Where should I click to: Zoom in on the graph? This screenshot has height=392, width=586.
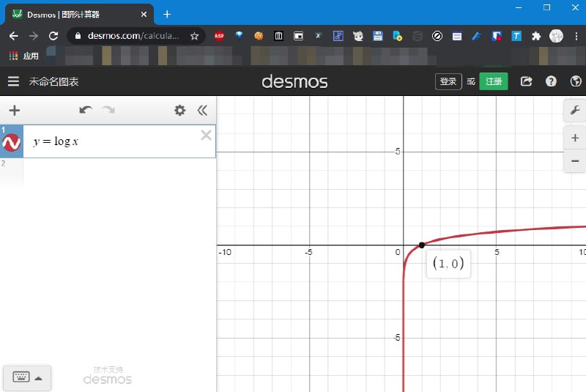[574, 138]
